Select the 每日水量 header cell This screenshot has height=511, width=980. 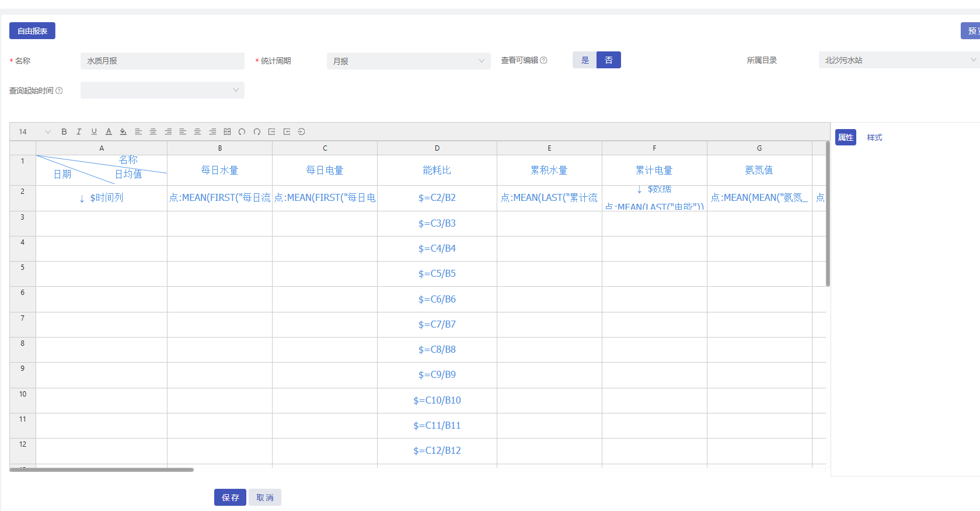coord(219,171)
